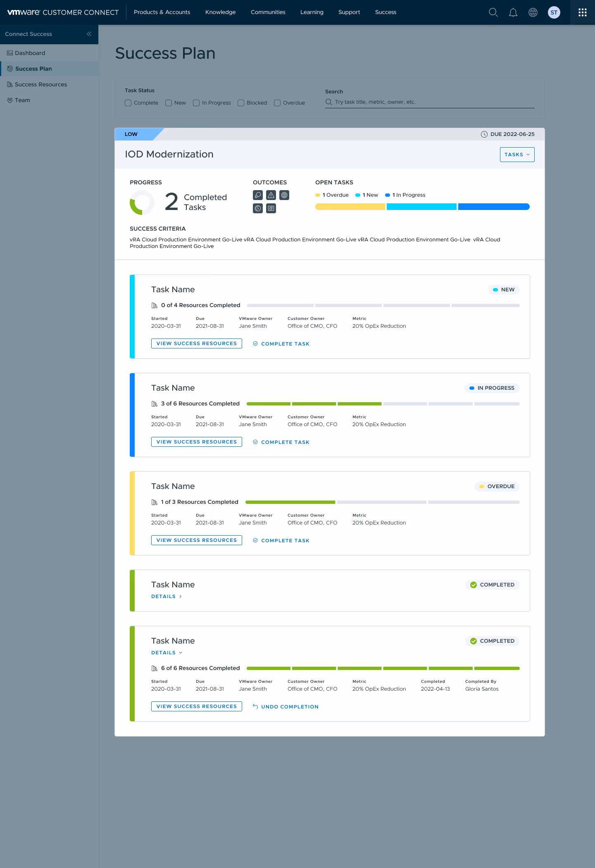This screenshot has width=595, height=868.
Task: View Success Resources for the NEW task
Action: pyautogui.click(x=197, y=343)
